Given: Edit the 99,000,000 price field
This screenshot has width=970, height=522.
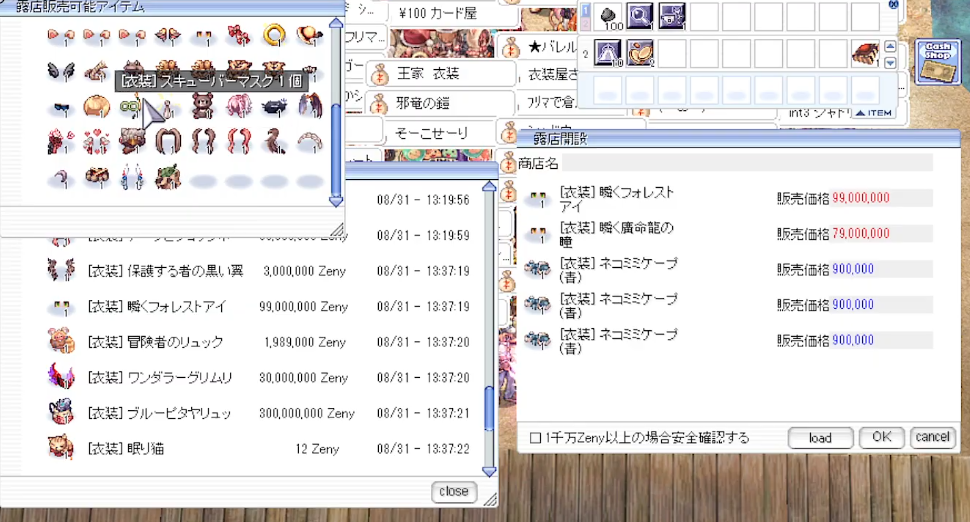Looking at the screenshot, I should click(x=881, y=198).
